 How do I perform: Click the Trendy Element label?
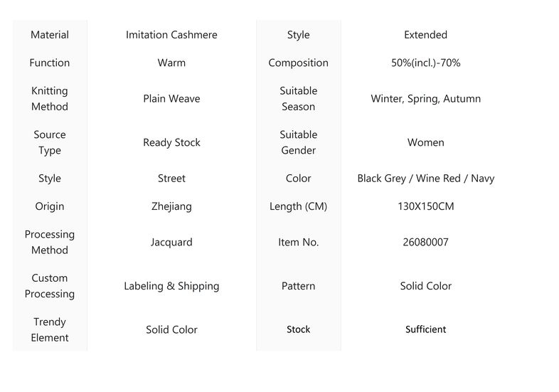[x=50, y=329]
